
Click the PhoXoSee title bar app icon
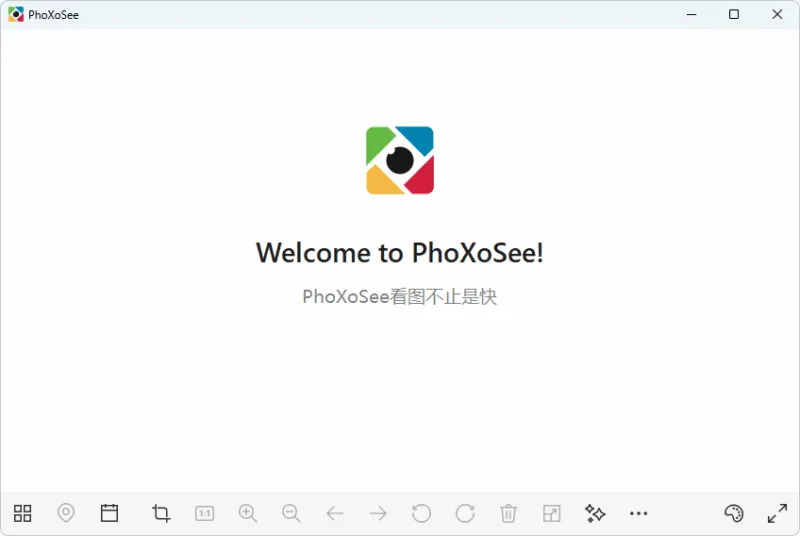16,14
